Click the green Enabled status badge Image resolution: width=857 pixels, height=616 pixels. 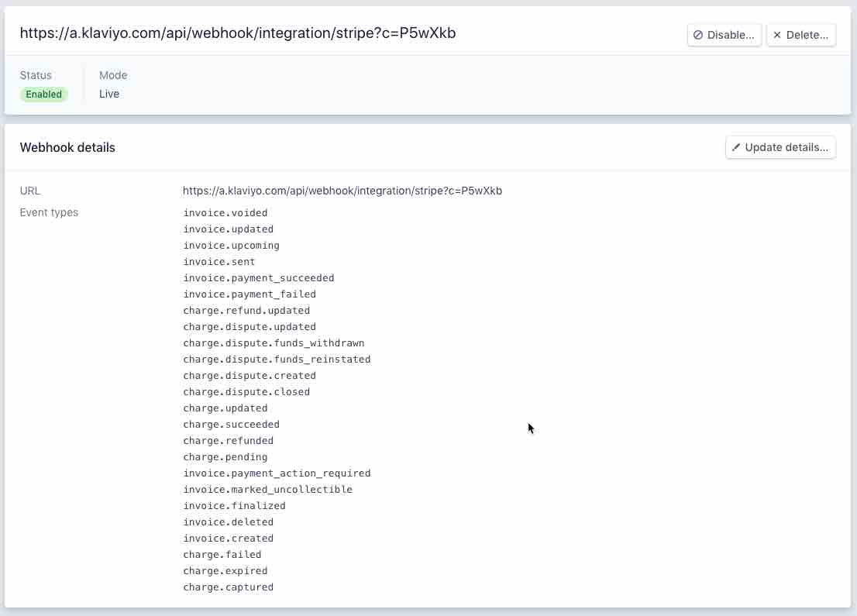(43, 94)
